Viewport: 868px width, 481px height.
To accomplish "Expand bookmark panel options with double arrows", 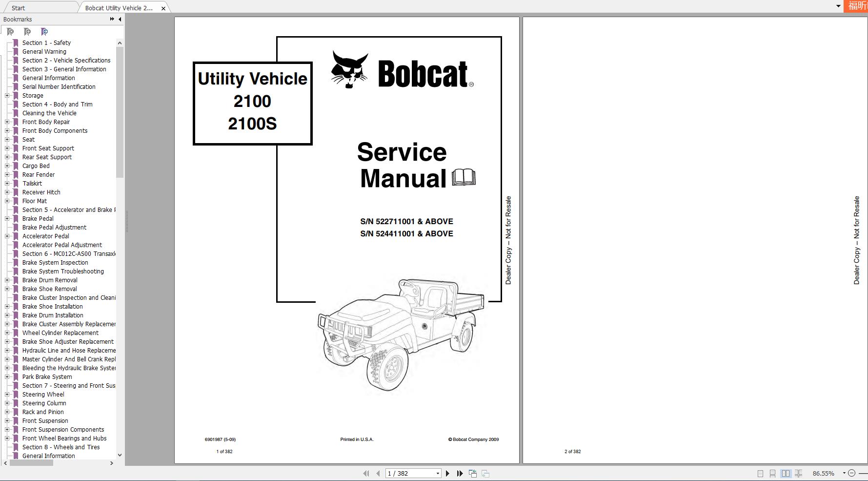I will coord(111,19).
